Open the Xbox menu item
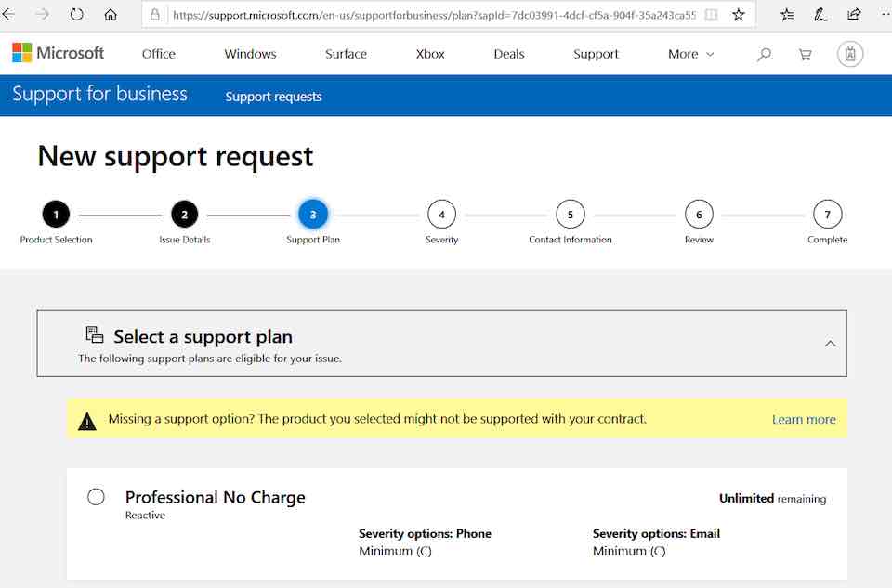 click(x=430, y=54)
